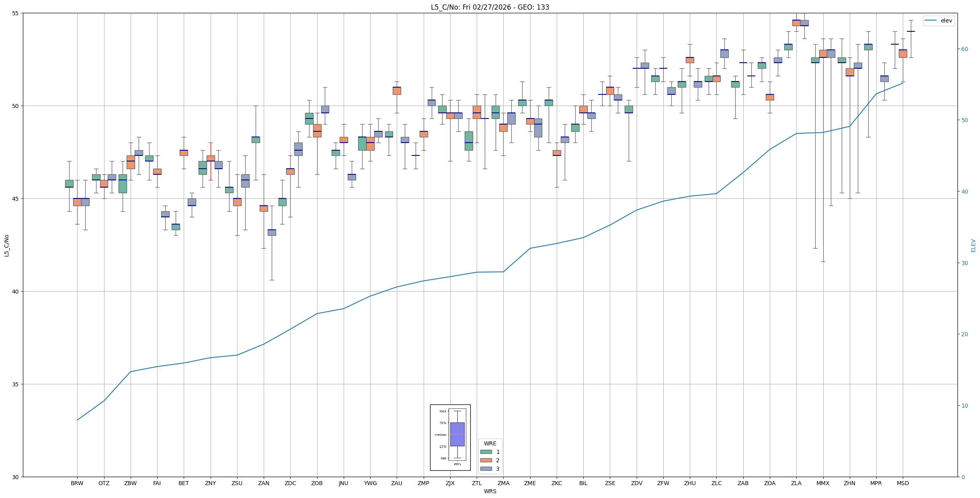Image resolution: width=980 pixels, height=498 pixels.
Task: Click the WRE legend title
Action: (490, 443)
